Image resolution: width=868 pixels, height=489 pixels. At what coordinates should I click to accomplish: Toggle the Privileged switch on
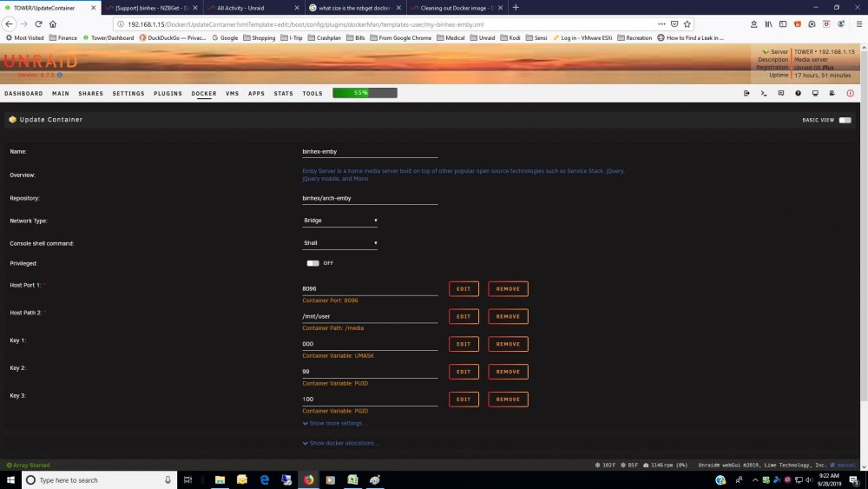[x=312, y=263]
